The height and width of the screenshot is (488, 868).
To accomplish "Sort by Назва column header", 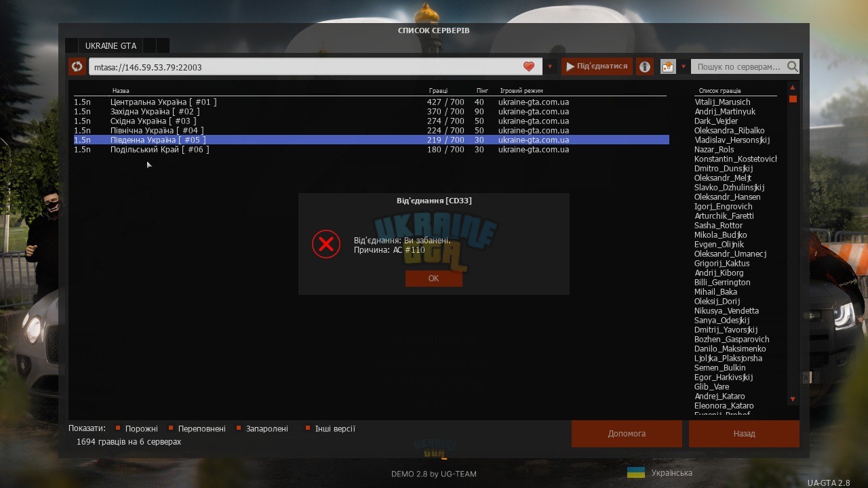I will coord(121,91).
